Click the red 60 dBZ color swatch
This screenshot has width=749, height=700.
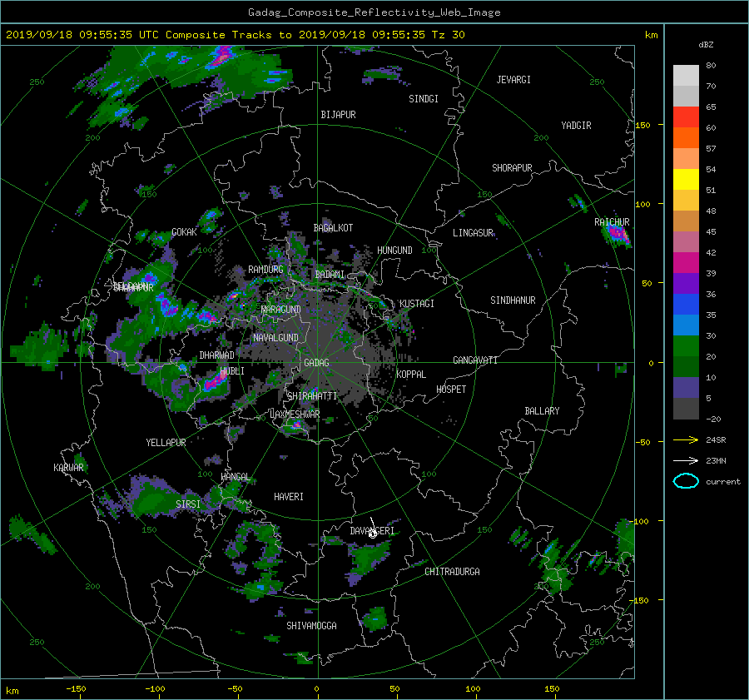point(686,117)
